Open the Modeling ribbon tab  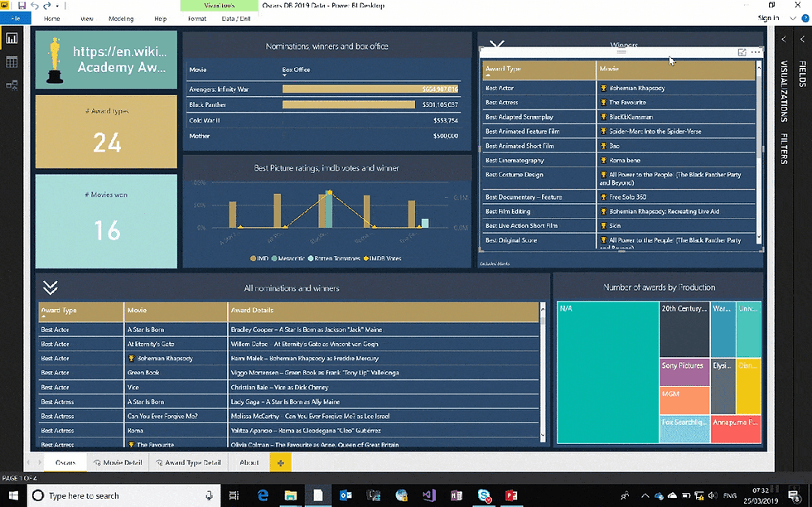122,18
